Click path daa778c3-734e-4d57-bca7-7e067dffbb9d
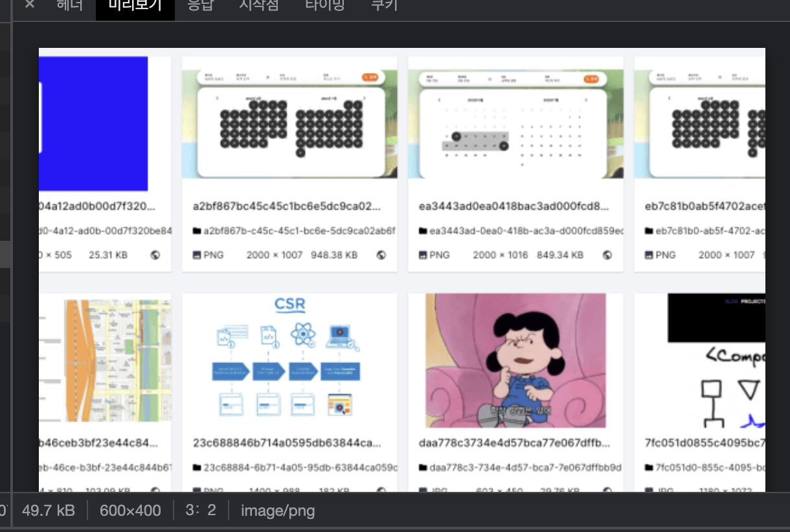The width and height of the screenshot is (790, 532). point(525,467)
